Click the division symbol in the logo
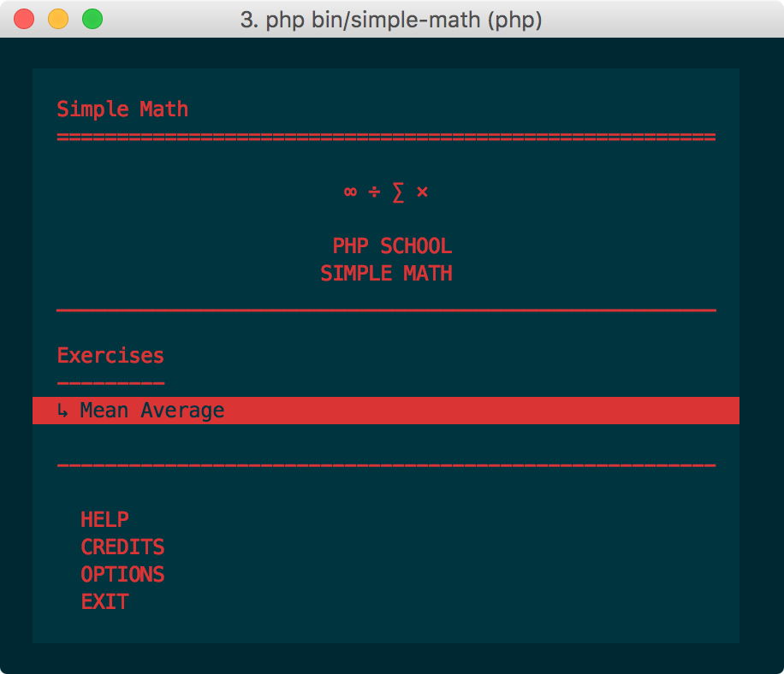Screen dimensions: 784x674 (374, 192)
